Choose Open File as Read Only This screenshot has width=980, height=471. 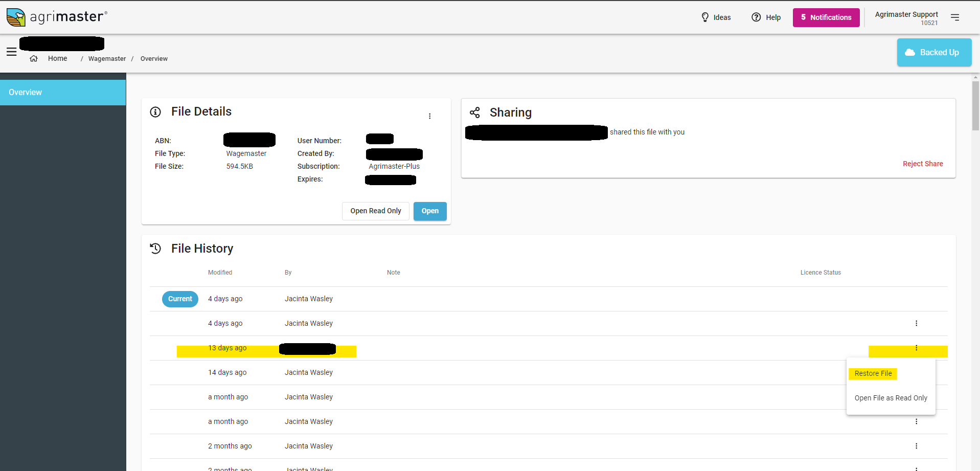point(891,398)
